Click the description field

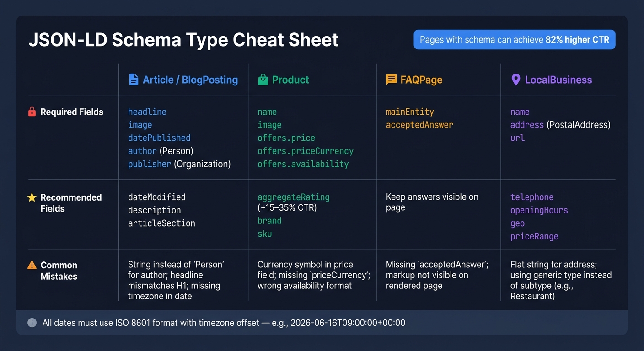click(x=155, y=210)
